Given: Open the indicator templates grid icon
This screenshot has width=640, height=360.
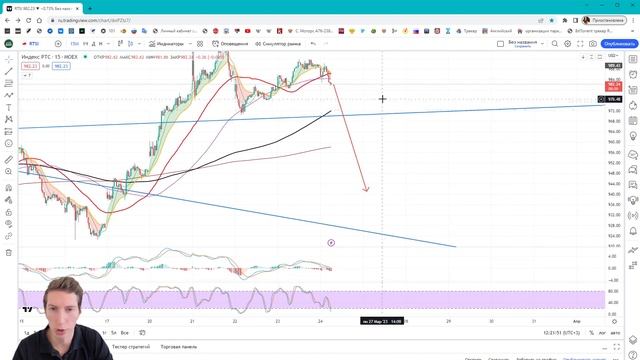Looking at the screenshot, I should coord(200,44).
